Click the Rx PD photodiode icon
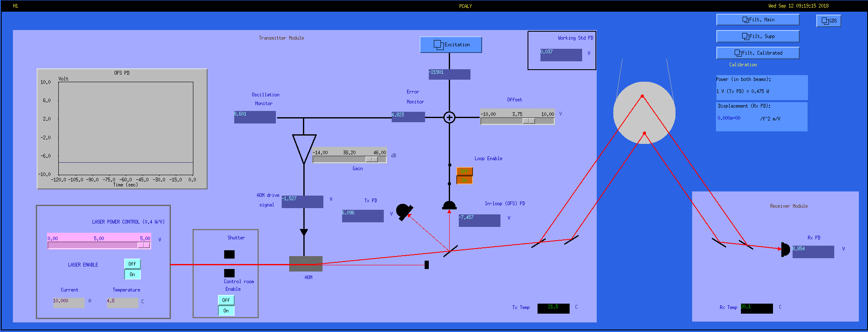Screen dimensions: 868x332 (785, 249)
